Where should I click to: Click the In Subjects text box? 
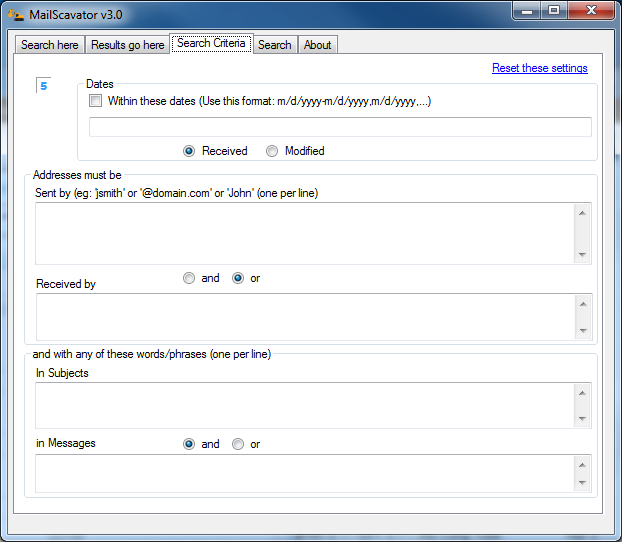pyautogui.click(x=313, y=406)
